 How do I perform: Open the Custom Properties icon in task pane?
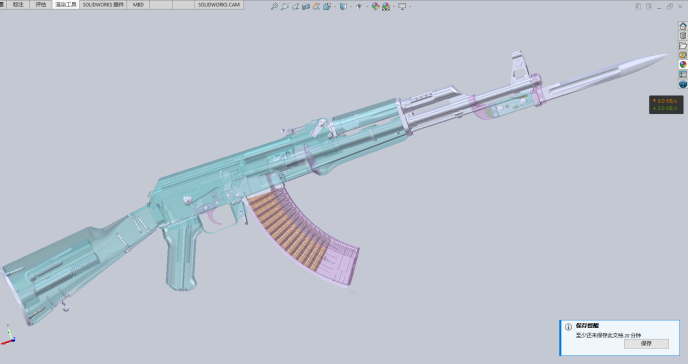(683, 75)
